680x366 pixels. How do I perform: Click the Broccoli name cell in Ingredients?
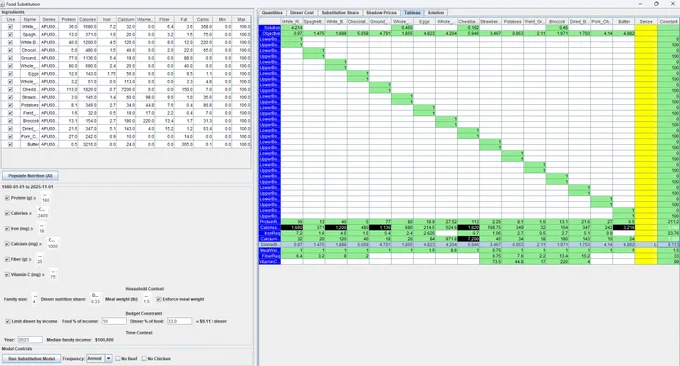click(x=30, y=121)
